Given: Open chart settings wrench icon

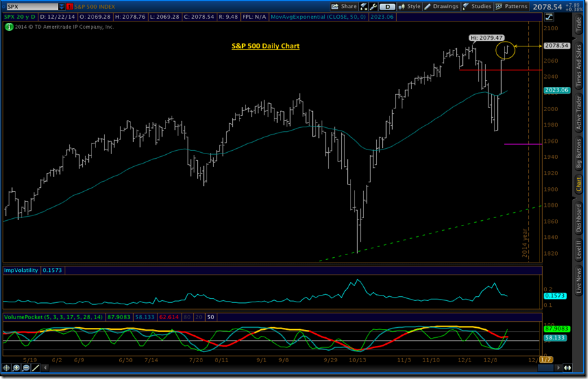Looking at the screenshot, I should (373, 6).
